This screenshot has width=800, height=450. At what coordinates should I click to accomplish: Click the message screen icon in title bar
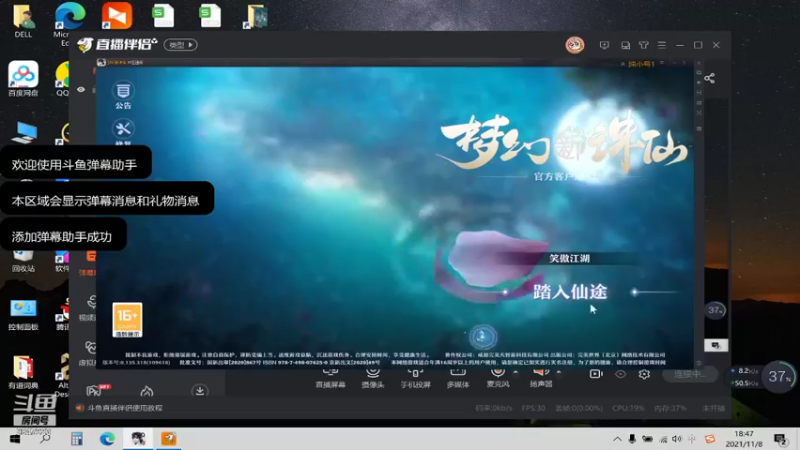(x=604, y=45)
